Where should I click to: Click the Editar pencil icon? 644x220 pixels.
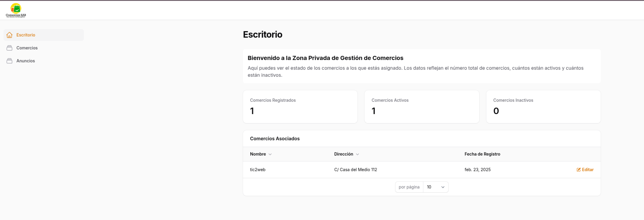(x=578, y=170)
